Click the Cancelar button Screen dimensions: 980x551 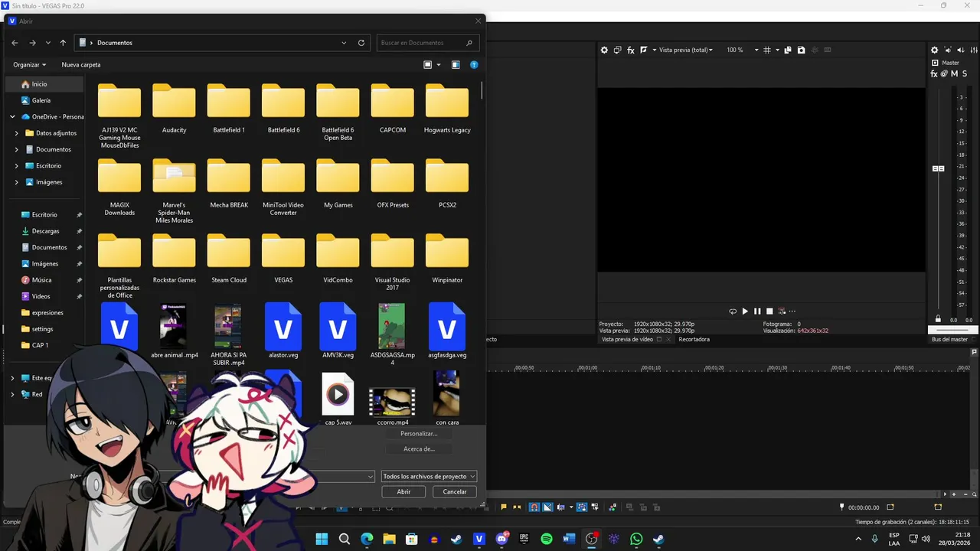pos(455,491)
